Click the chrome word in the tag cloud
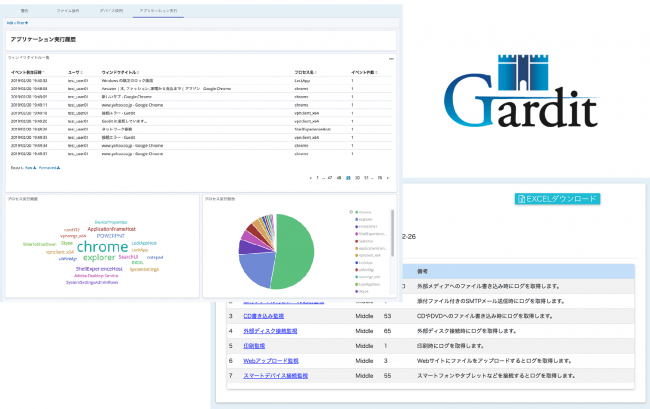Image resolution: width=650 pixels, height=409 pixels. coord(102,246)
